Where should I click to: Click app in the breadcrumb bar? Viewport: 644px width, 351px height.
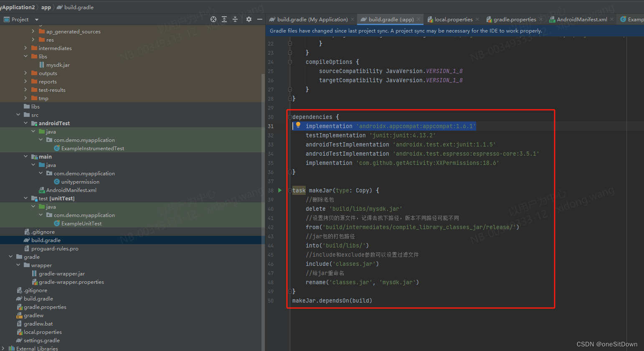point(46,7)
